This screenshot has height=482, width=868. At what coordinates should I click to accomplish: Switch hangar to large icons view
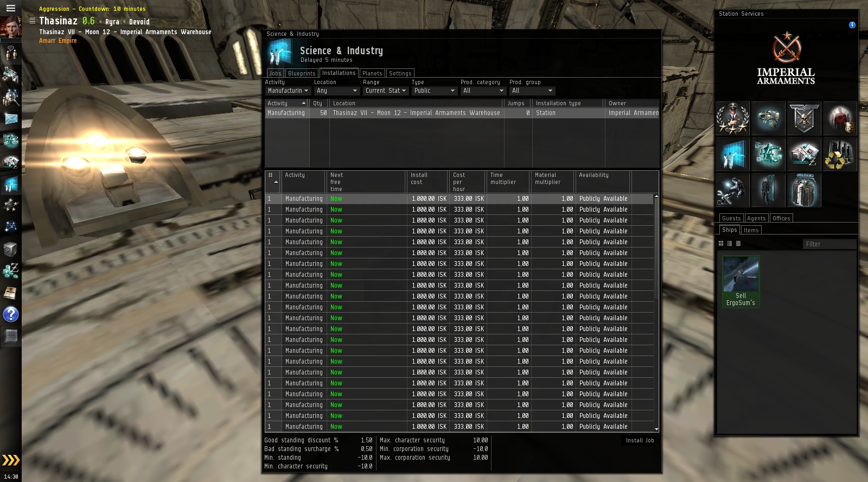pyautogui.click(x=721, y=244)
